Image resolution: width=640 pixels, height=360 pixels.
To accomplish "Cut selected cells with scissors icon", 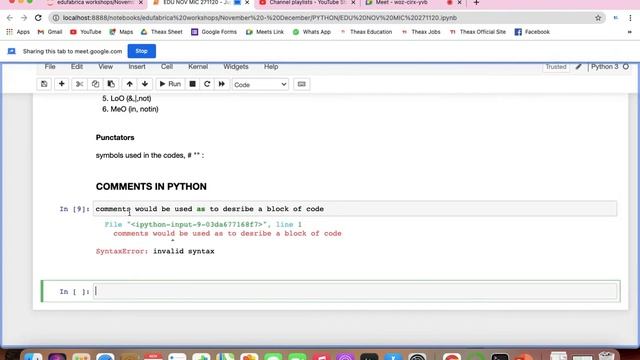I will pyautogui.click(x=80, y=84).
